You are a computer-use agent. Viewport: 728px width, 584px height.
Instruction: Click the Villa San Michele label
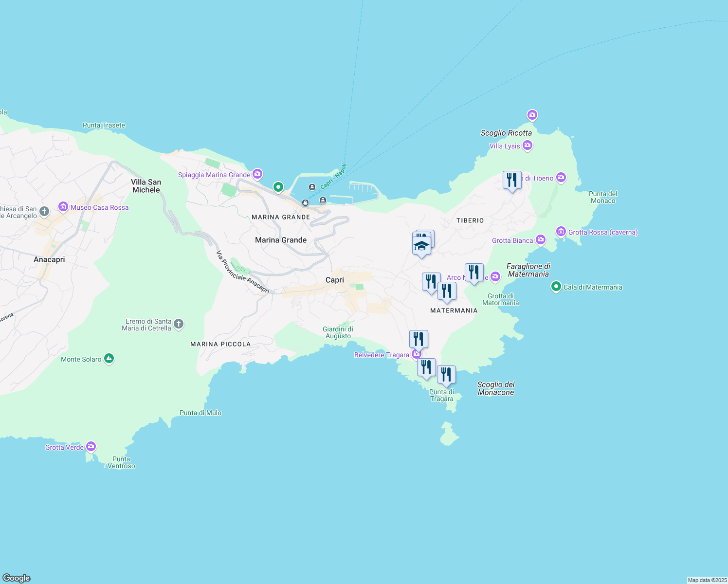coord(146,186)
